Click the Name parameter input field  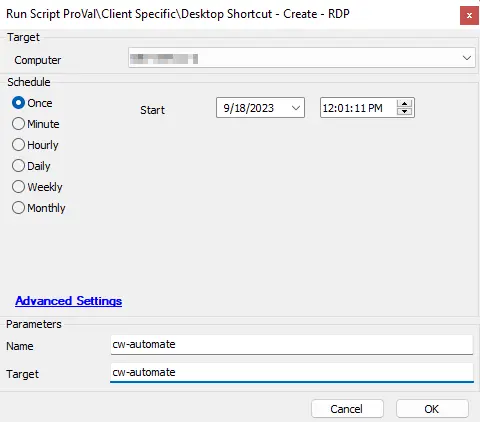pos(292,345)
